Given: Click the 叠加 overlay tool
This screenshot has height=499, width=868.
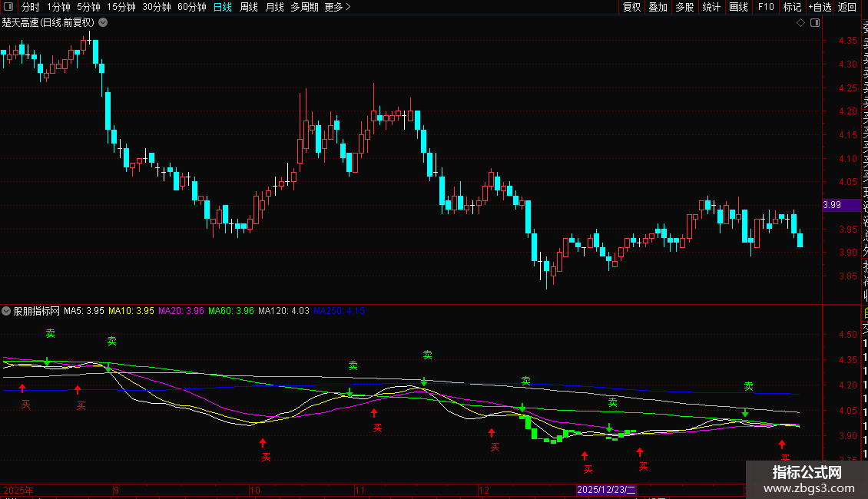Looking at the screenshot, I should click(658, 7).
